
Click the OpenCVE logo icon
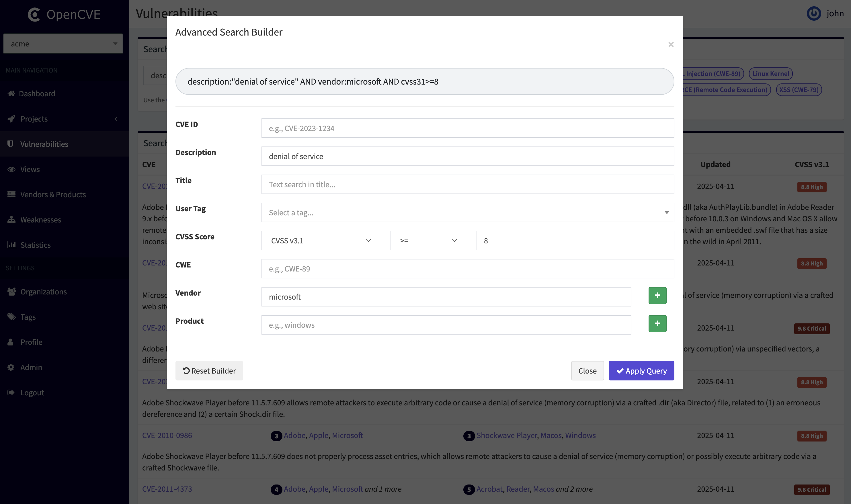[34, 15]
